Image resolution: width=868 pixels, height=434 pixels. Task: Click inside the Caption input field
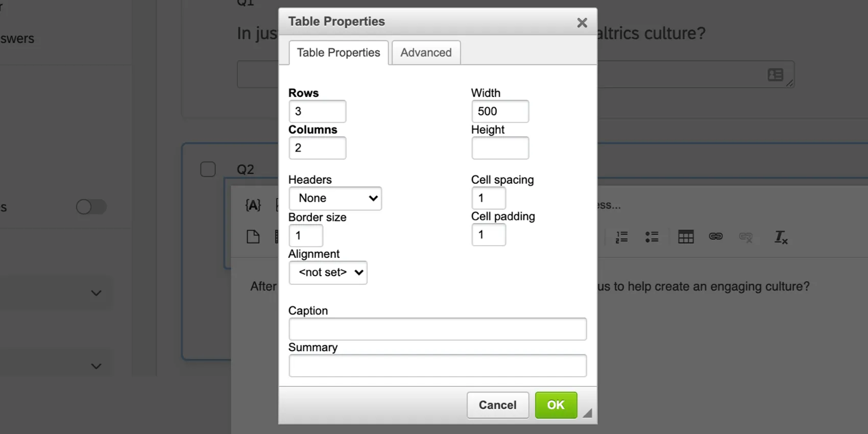click(437, 329)
